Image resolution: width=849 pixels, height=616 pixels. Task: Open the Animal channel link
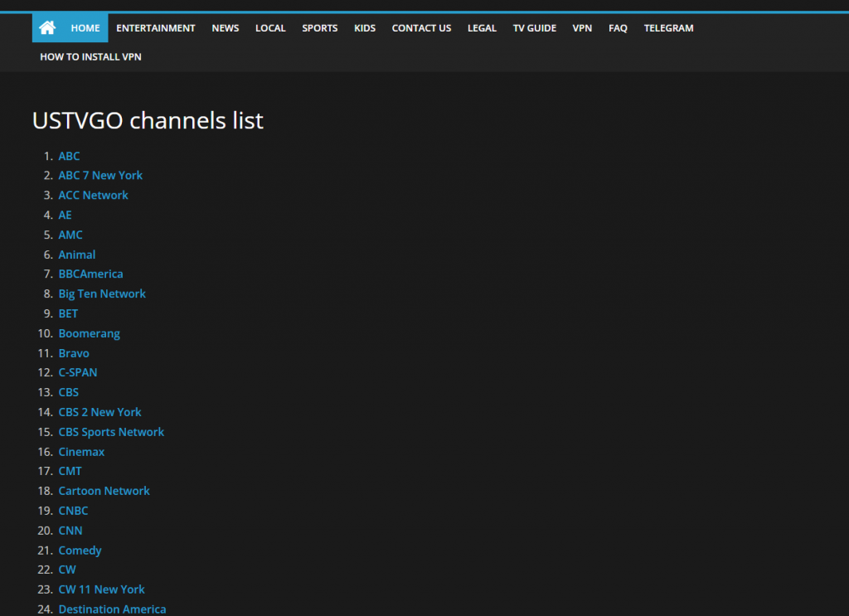coord(77,255)
